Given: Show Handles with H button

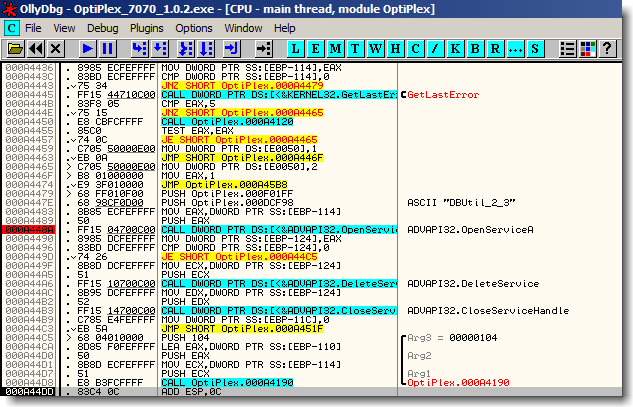Looking at the screenshot, I should [x=395, y=49].
